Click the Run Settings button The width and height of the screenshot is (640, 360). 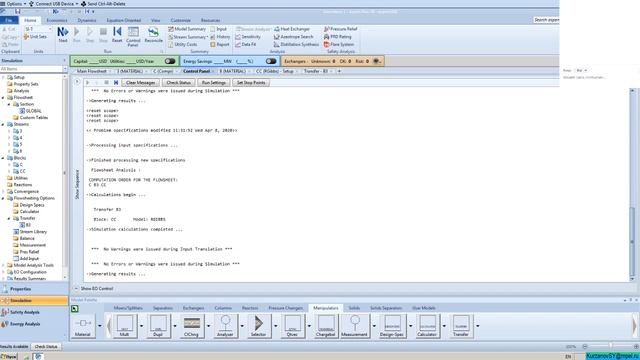pos(213,82)
